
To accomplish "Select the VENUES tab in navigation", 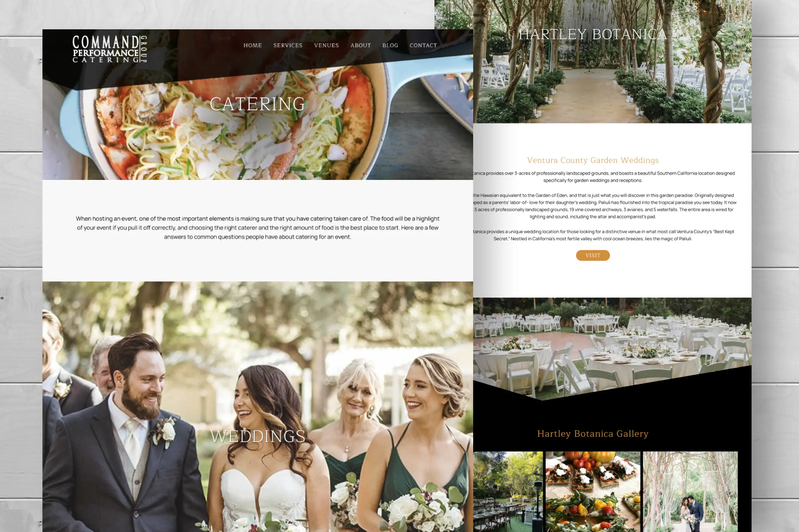I will tap(326, 45).
